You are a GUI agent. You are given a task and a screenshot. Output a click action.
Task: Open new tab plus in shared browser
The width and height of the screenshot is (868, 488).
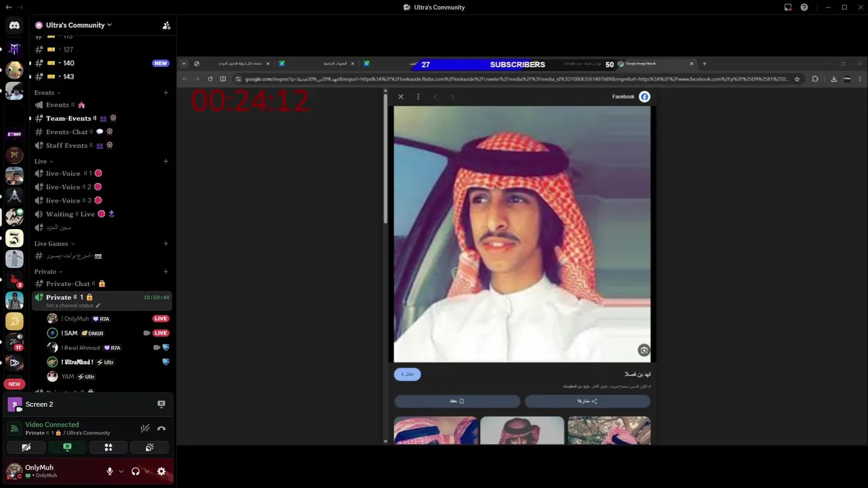click(x=705, y=64)
